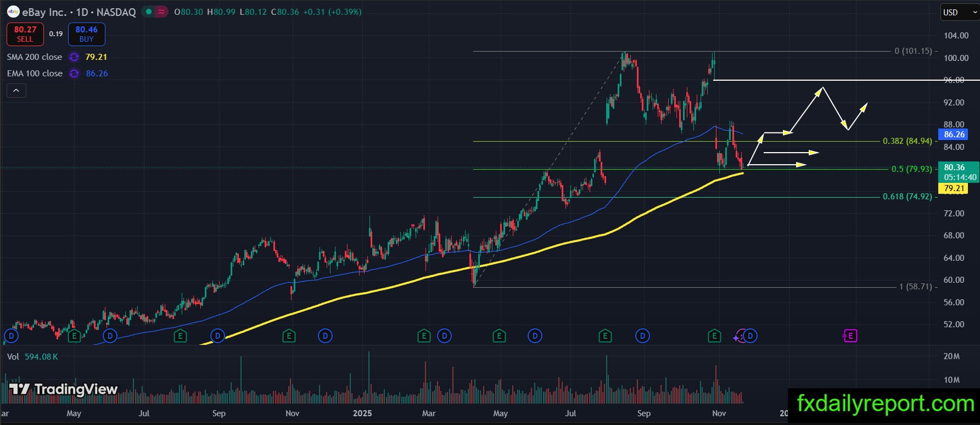
Task: Click the BUY 80.46 button
Action: coord(87,34)
